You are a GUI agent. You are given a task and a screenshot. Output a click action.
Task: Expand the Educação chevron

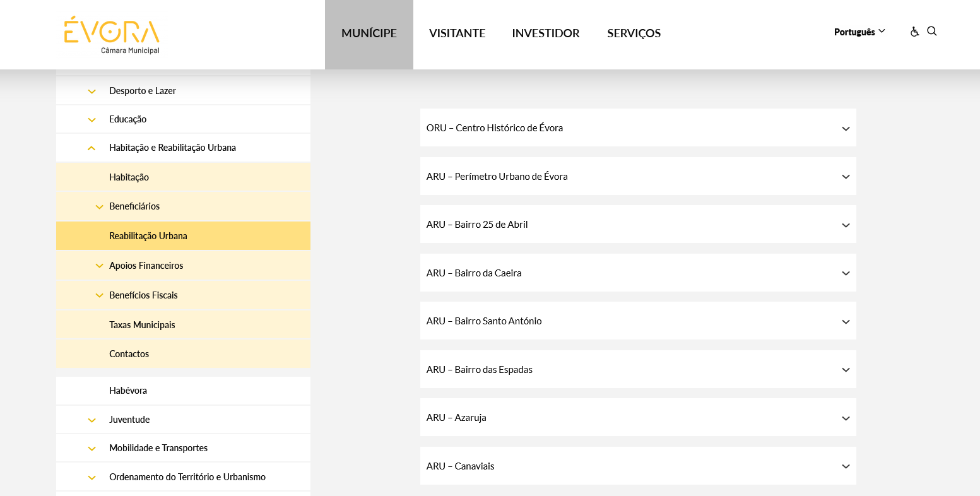(x=92, y=120)
